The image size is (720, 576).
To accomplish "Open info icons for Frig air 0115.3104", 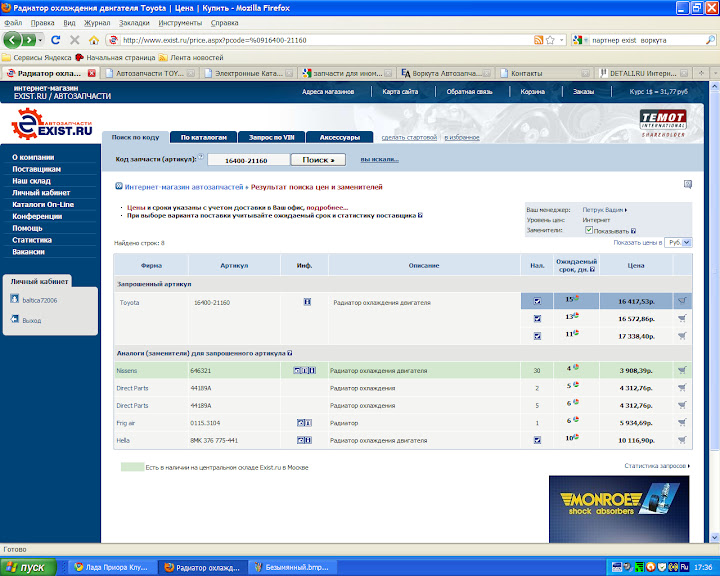I will (x=304, y=423).
